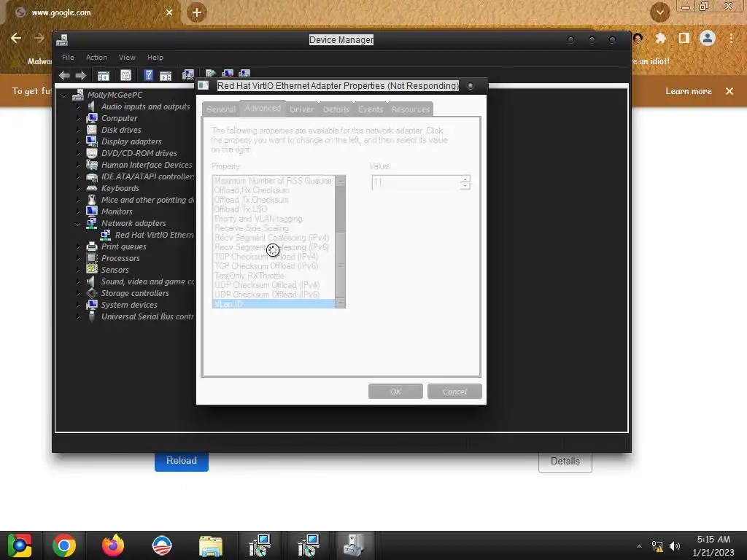The image size is (747, 560).
Task: Increase the Value field with up spinner
Action: [465, 179]
